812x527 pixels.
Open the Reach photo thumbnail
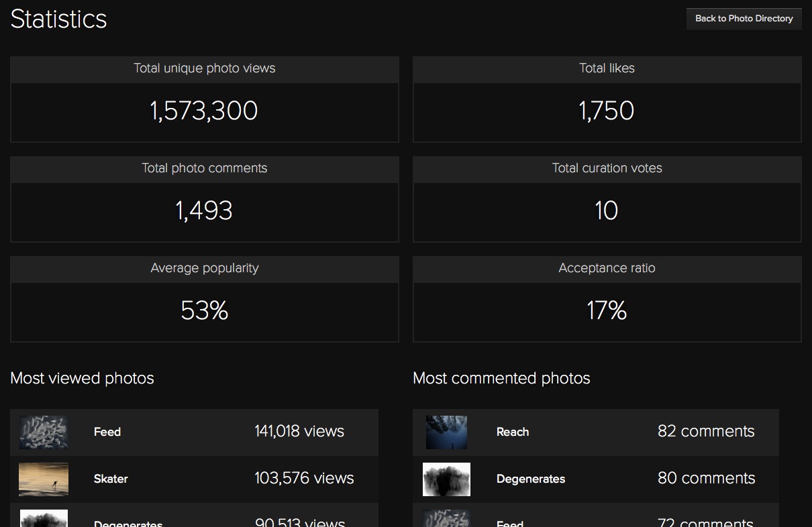[446, 432]
